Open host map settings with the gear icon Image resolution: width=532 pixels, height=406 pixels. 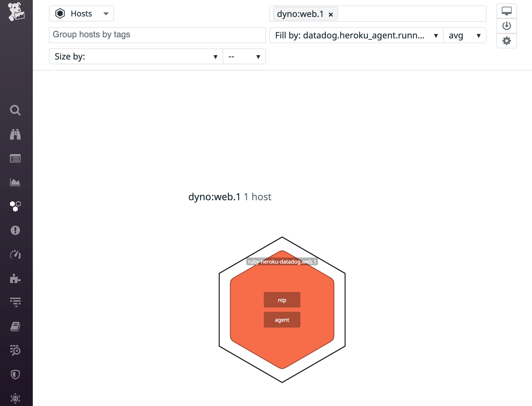506,41
